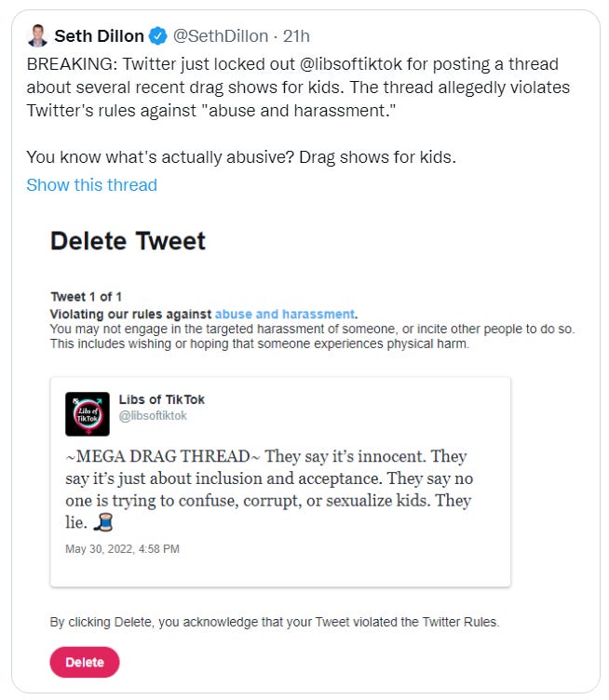Click the MEGA DRAG THREAD tweet text

pyautogui.click(x=269, y=490)
